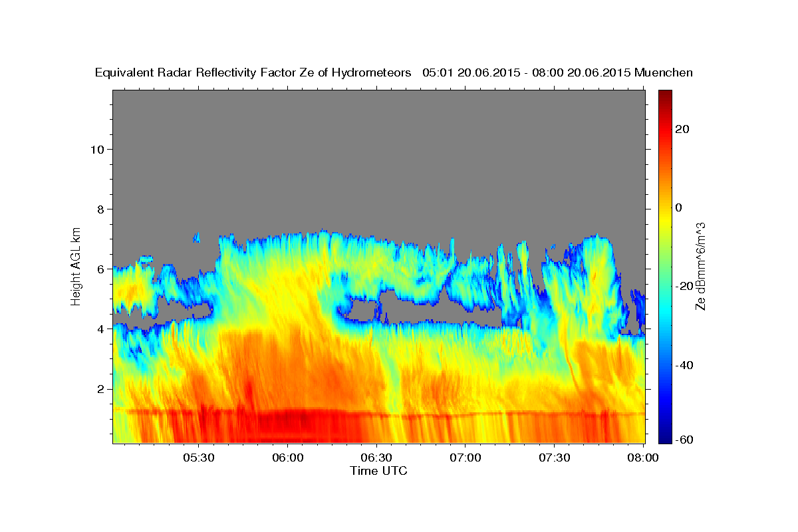Click the '05:30' time tick label

click(x=198, y=458)
